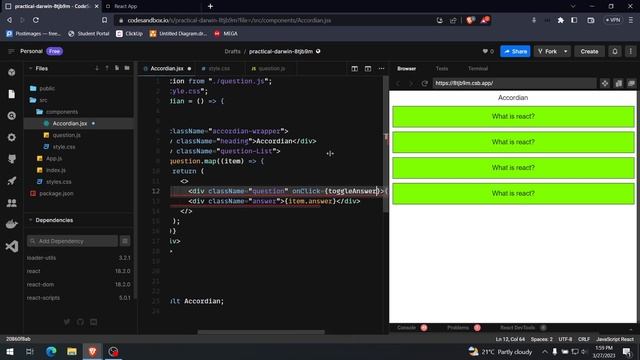Select the Accordian.jsx editor tab

(x=167, y=69)
